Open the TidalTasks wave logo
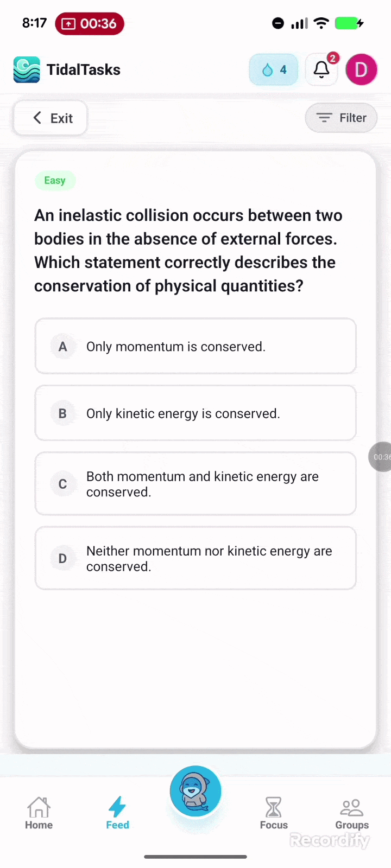Screen dimensions: 391x868 coord(27,69)
